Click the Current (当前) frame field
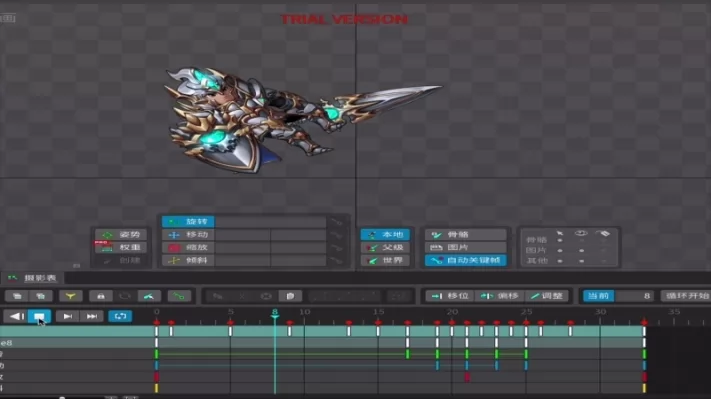 coord(619,296)
